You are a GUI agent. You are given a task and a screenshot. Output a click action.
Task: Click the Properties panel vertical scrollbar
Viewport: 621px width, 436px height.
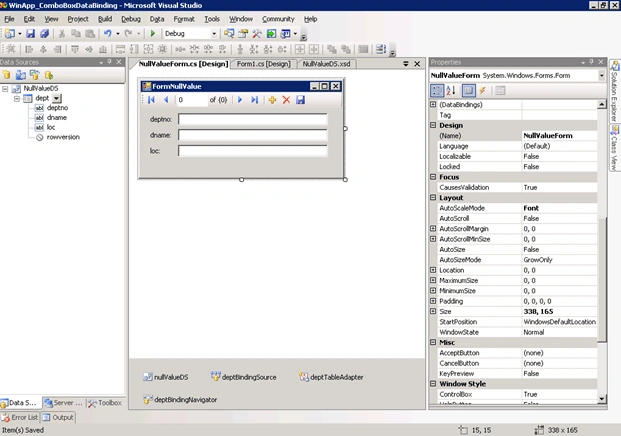coord(602,279)
